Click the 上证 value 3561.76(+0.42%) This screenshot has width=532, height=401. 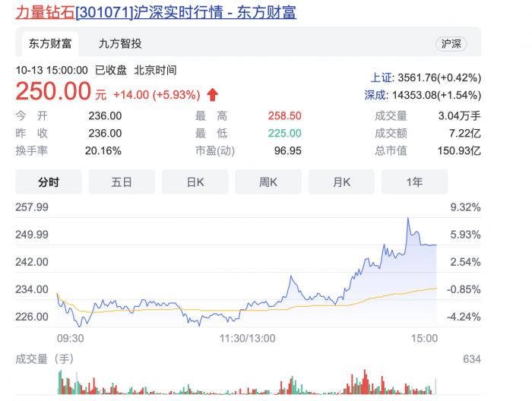click(x=439, y=77)
